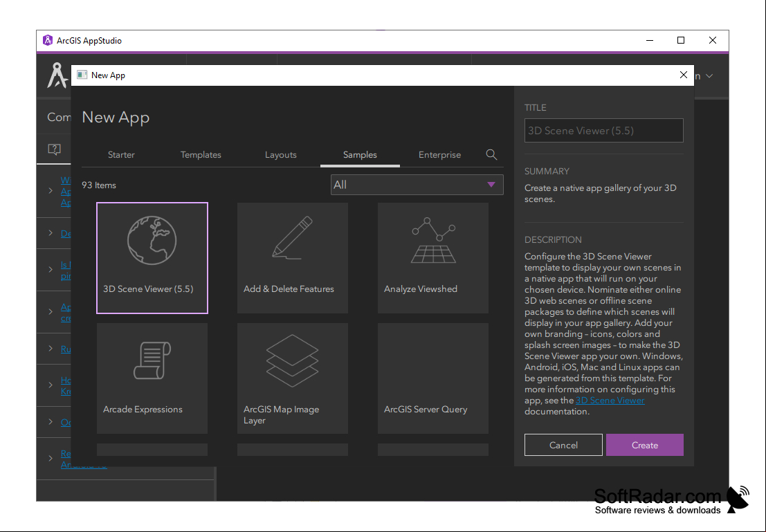This screenshot has height=532, width=766.
Task: Select the Arcade Expressions scroll icon
Action: (x=152, y=360)
